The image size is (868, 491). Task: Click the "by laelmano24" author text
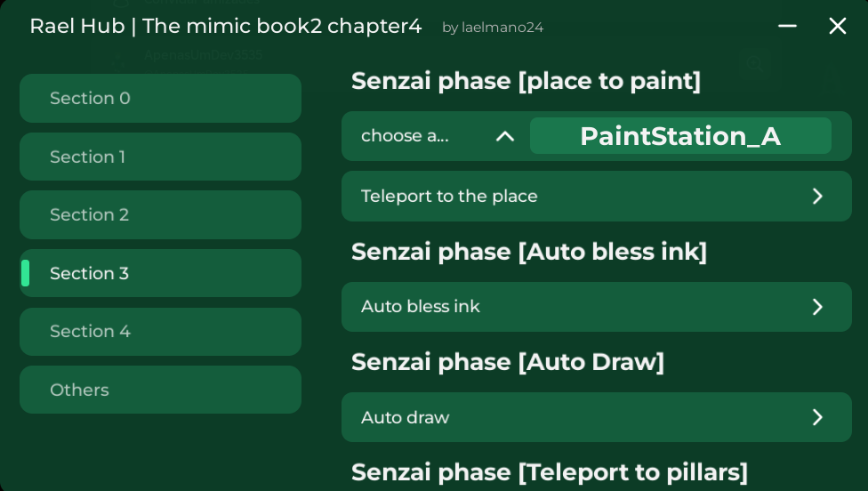493,28
